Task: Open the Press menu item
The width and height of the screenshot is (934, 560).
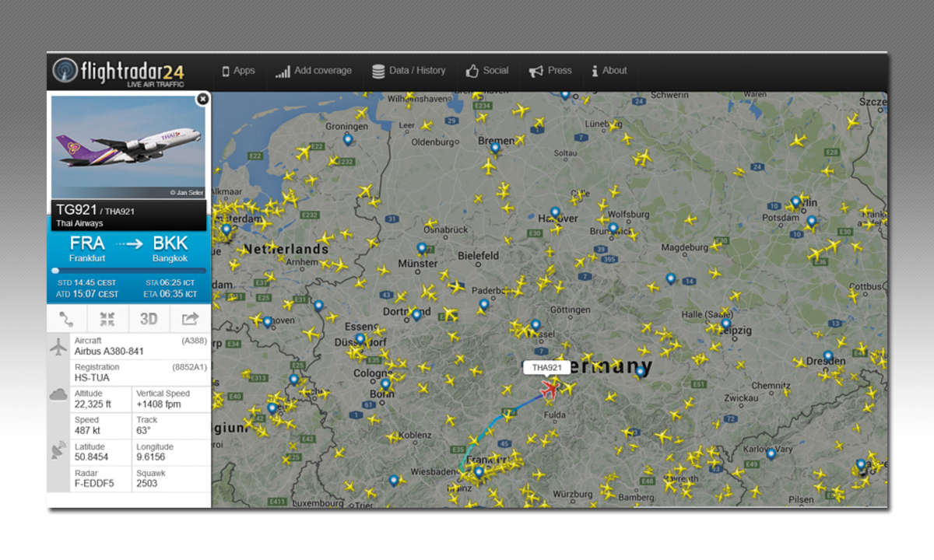Action: (x=550, y=71)
